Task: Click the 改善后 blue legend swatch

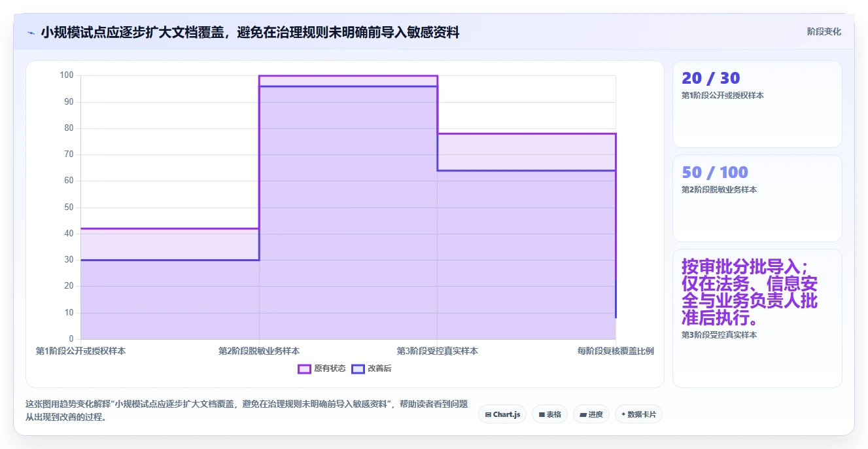Action: [x=358, y=368]
